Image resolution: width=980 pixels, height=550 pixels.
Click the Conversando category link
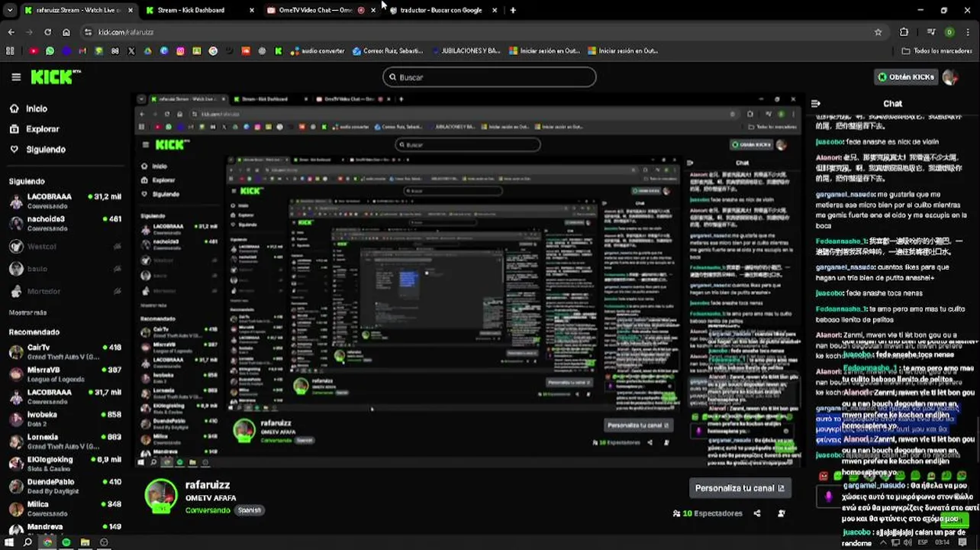click(x=207, y=510)
